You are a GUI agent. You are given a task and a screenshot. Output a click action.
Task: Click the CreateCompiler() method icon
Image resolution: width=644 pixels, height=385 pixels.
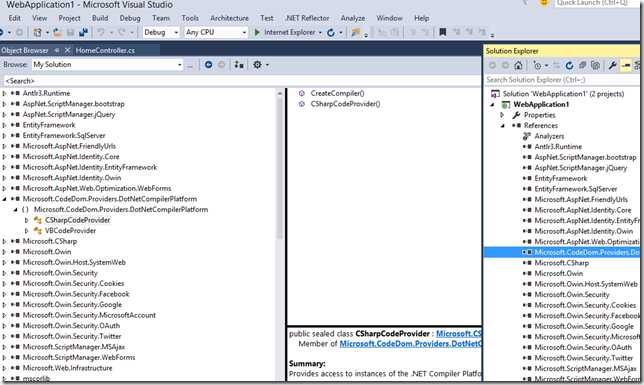click(x=301, y=93)
